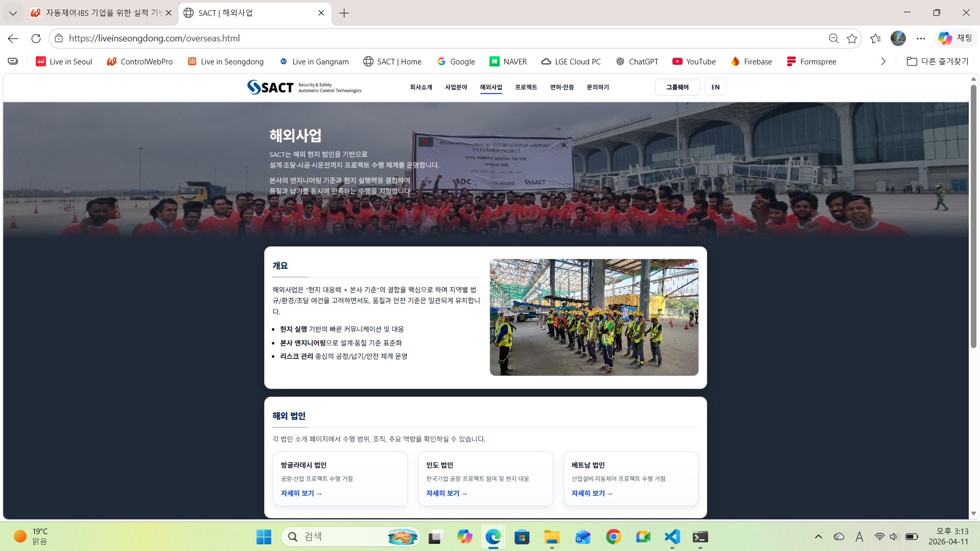Open the vertical tab search chevron
The width and height of the screenshot is (980, 551).
[x=13, y=13]
